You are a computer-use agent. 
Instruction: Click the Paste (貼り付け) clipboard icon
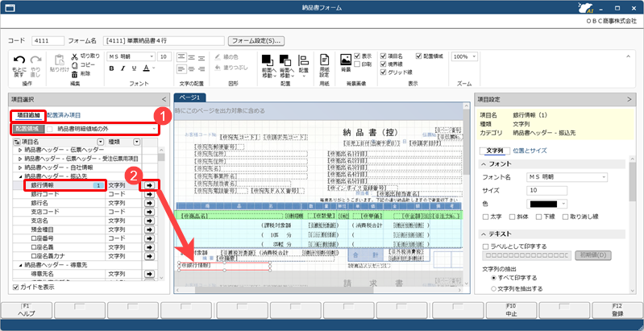tap(60, 60)
